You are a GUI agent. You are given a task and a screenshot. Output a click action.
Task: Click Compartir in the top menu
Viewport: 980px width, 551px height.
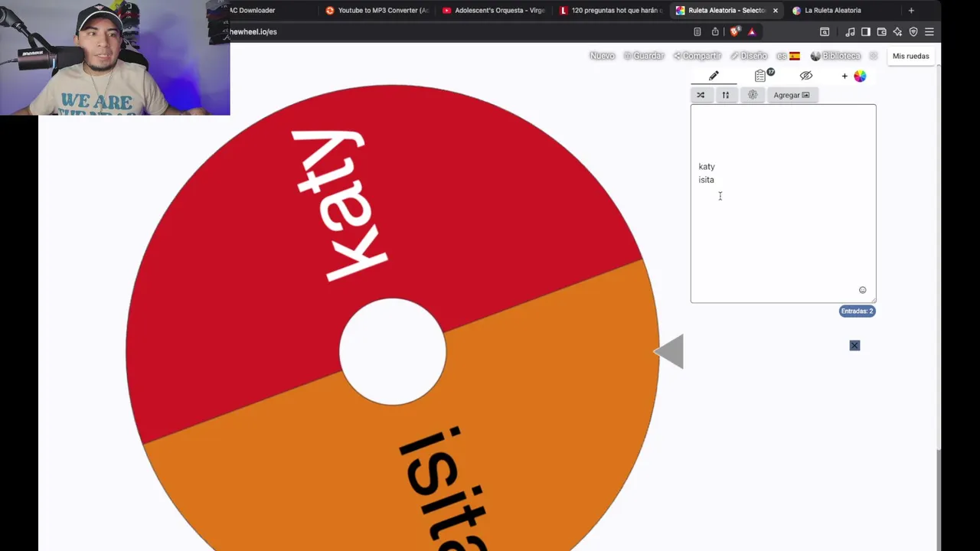(x=697, y=56)
